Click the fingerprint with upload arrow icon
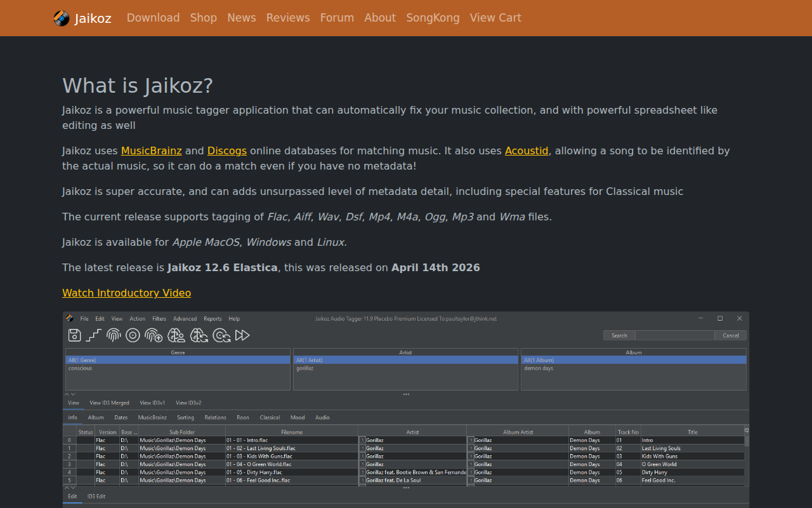This screenshot has height=508, width=812. tap(154, 335)
